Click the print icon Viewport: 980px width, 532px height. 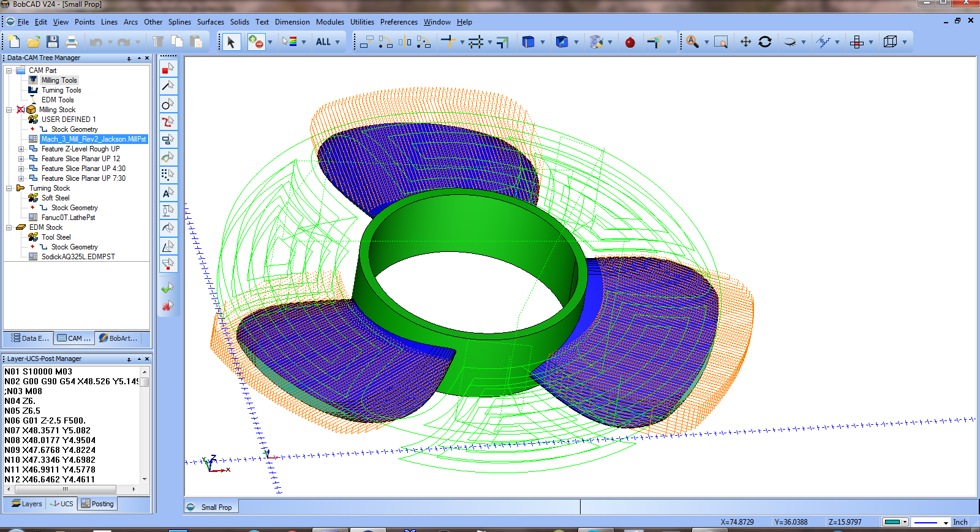[72, 42]
